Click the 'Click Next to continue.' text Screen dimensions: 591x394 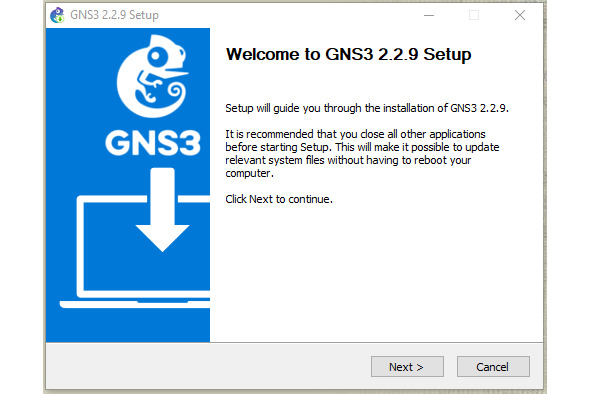click(x=279, y=199)
